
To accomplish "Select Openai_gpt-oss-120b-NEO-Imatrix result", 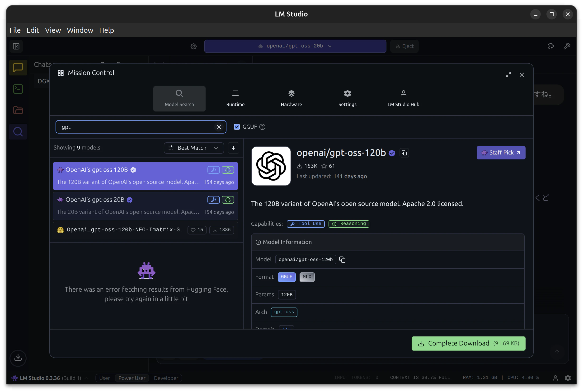I will 145,230.
